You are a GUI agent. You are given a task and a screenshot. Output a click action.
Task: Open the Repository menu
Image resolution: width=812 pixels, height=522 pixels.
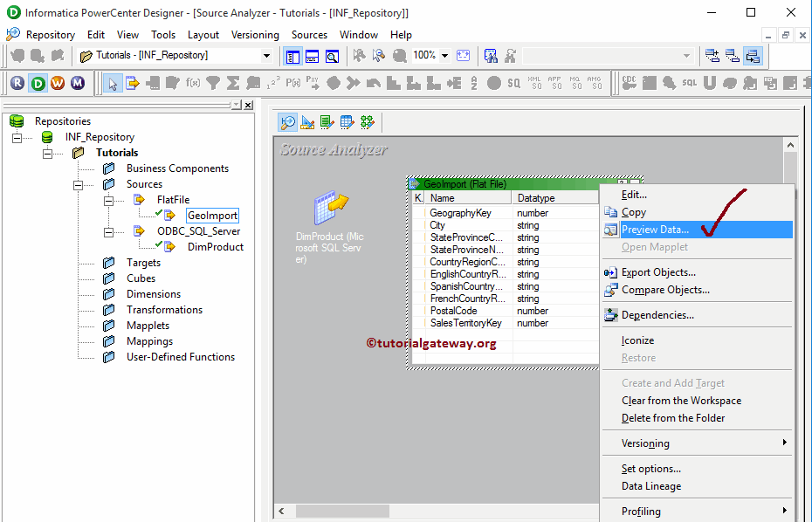[51, 35]
